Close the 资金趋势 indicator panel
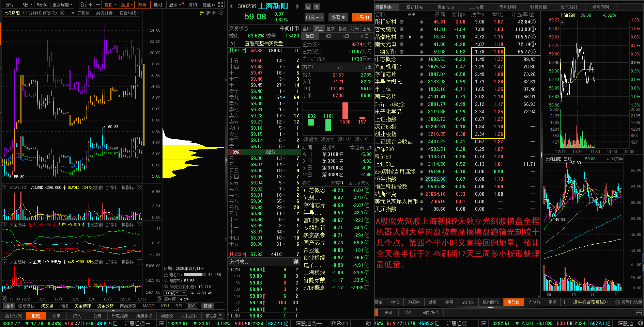 (139, 262)
